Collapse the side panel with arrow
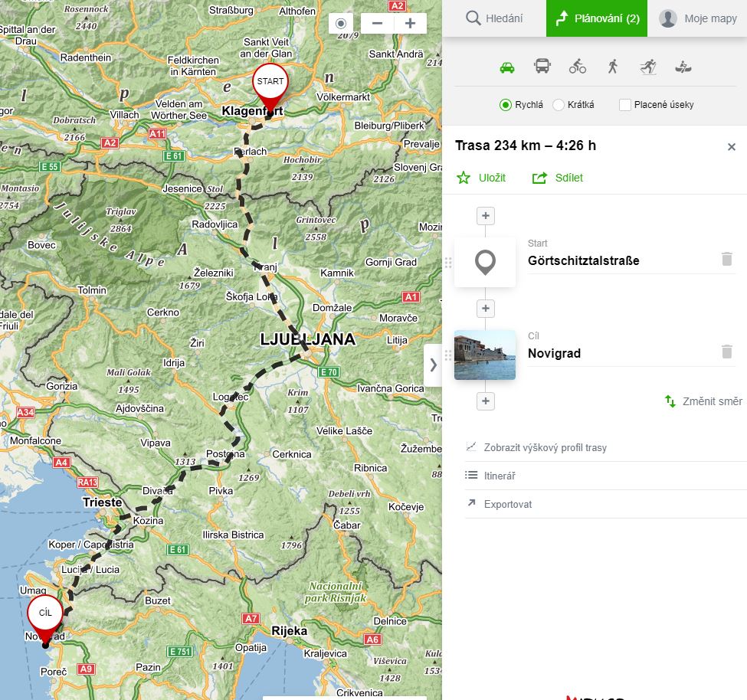This screenshot has width=747, height=700. pyautogui.click(x=433, y=365)
